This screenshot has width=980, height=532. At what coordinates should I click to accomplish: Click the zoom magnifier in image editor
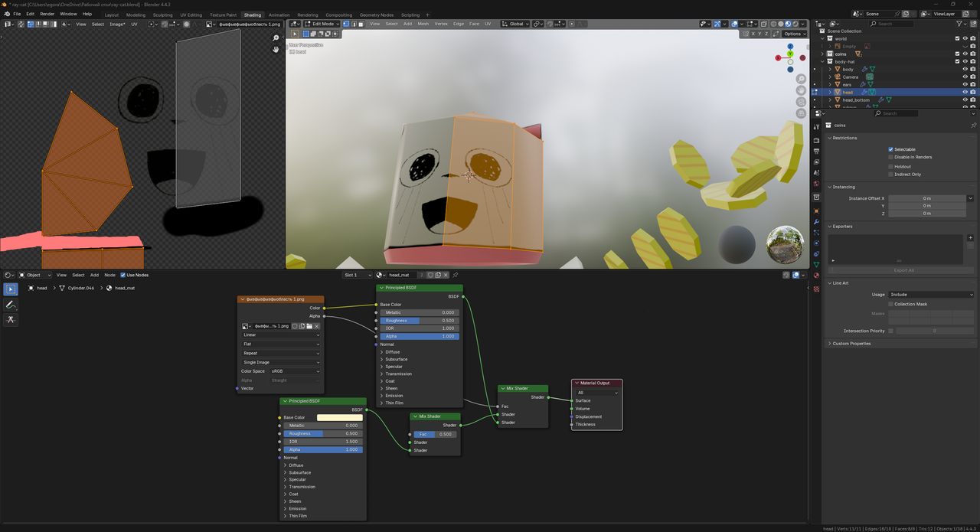(x=276, y=38)
